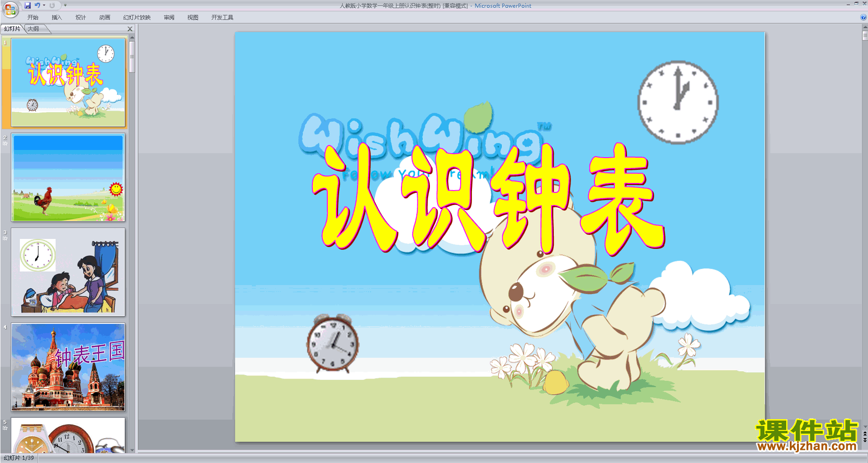Click main editor scroll up arrow
The width and height of the screenshot is (868, 463).
tap(865, 27)
